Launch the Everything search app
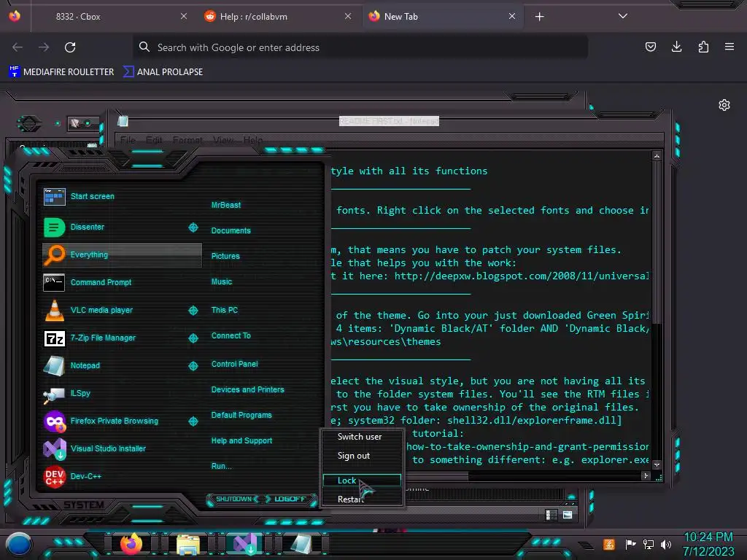The image size is (747, 560). (x=122, y=254)
